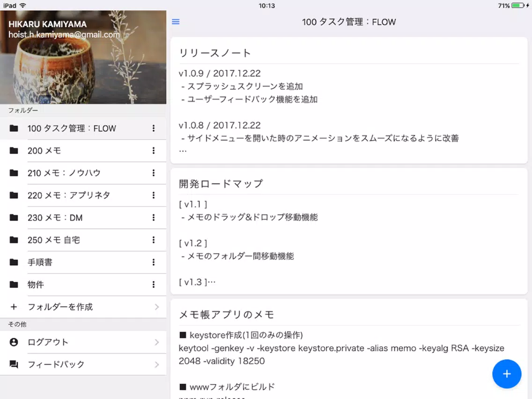Open more options for 手順書 folder

click(154, 262)
